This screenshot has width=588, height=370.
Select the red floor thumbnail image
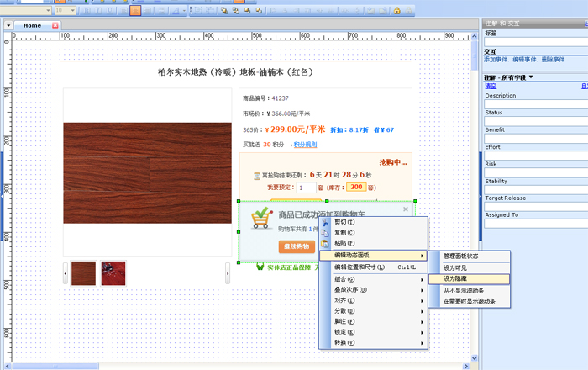[x=113, y=273]
